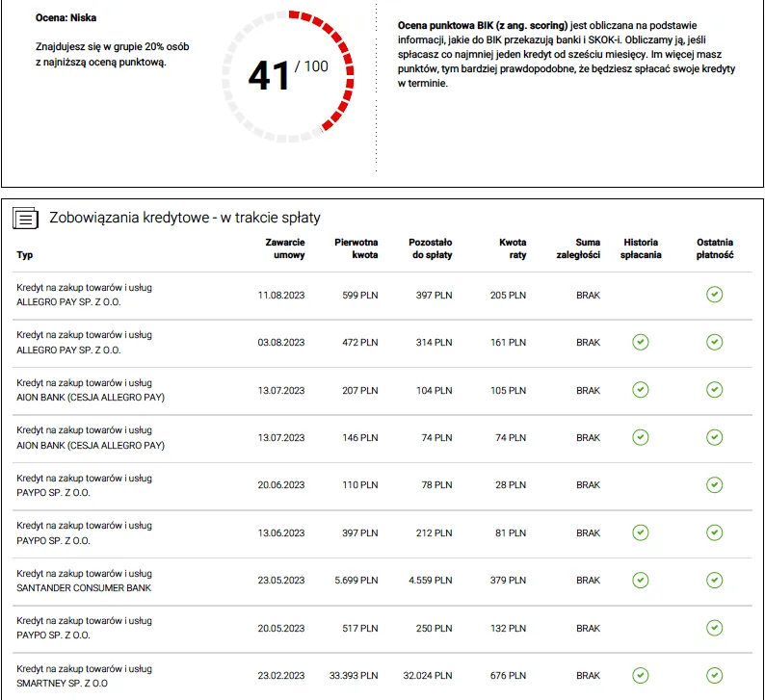Click the 41/100 score gauge
The height and width of the screenshot is (700, 765).
287,75
